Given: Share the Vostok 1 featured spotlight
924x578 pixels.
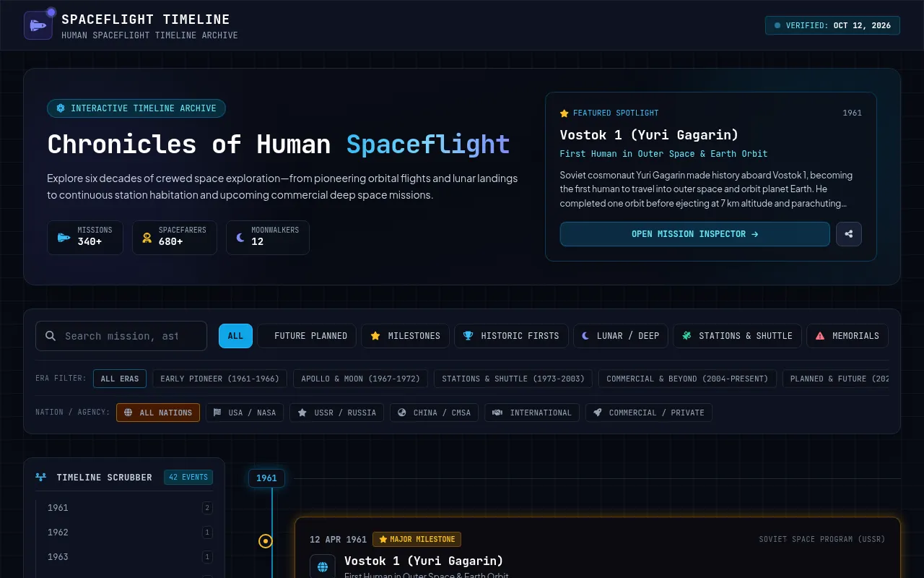Looking at the screenshot, I should click(849, 234).
